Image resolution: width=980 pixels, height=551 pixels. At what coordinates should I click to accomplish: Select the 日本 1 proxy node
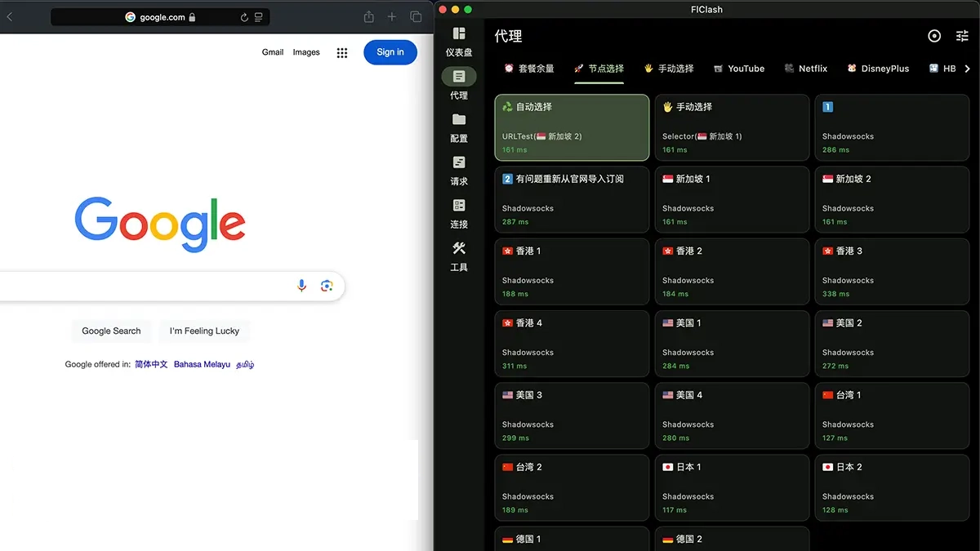[732, 487]
